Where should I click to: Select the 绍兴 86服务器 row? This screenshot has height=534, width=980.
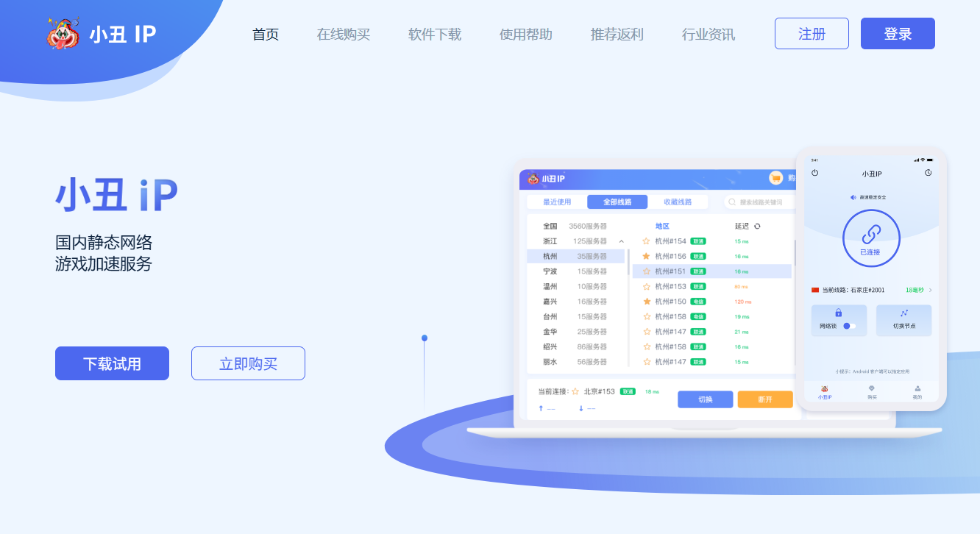(576, 347)
